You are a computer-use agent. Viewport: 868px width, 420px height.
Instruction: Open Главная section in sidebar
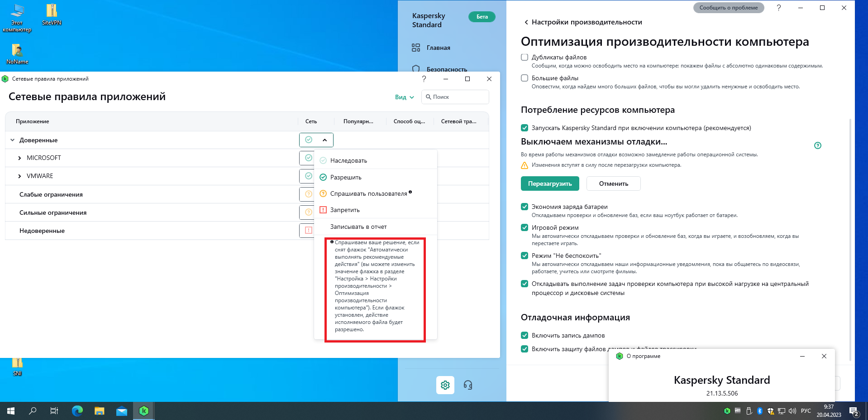click(438, 48)
